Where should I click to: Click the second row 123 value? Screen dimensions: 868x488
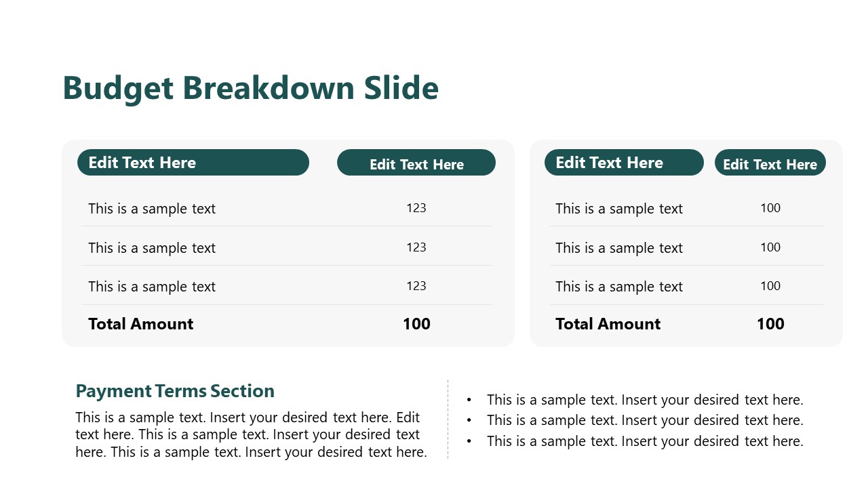(x=416, y=247)
